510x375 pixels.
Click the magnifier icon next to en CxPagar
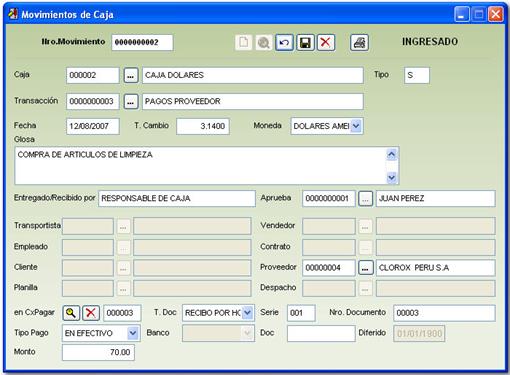(x=71, y=313)
